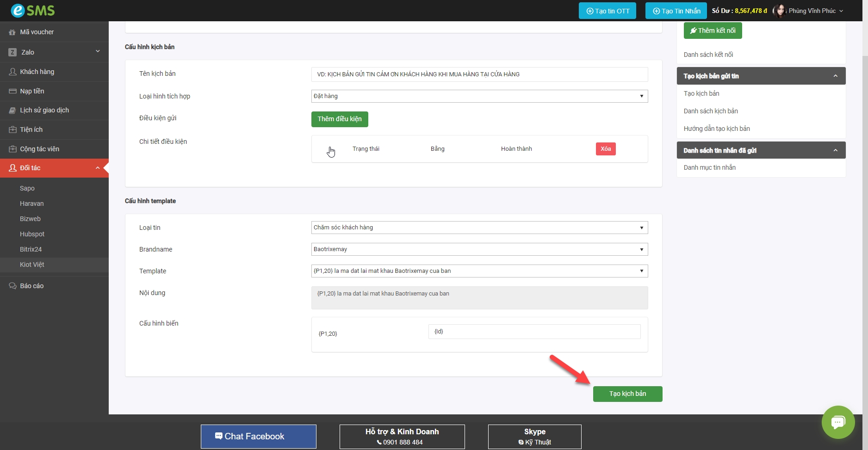Click the Báo cáo chat icon
The width and height of the screenshot is (868, 450).
12,286
